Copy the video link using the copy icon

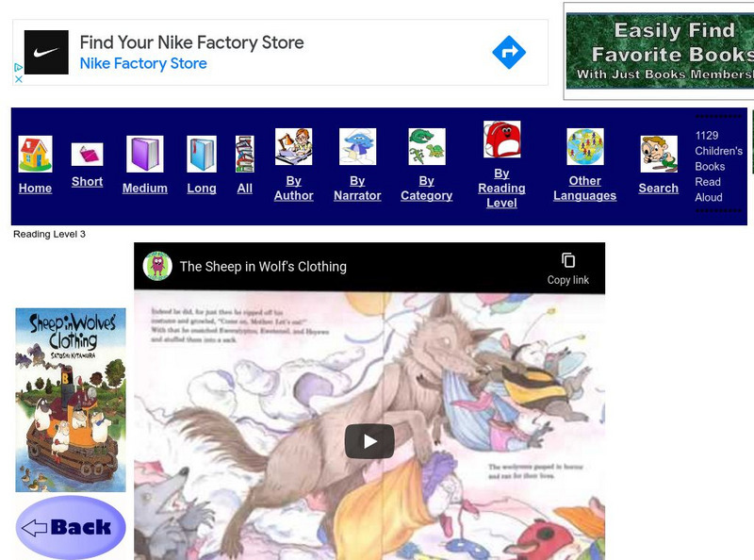(x=568, y=260)
